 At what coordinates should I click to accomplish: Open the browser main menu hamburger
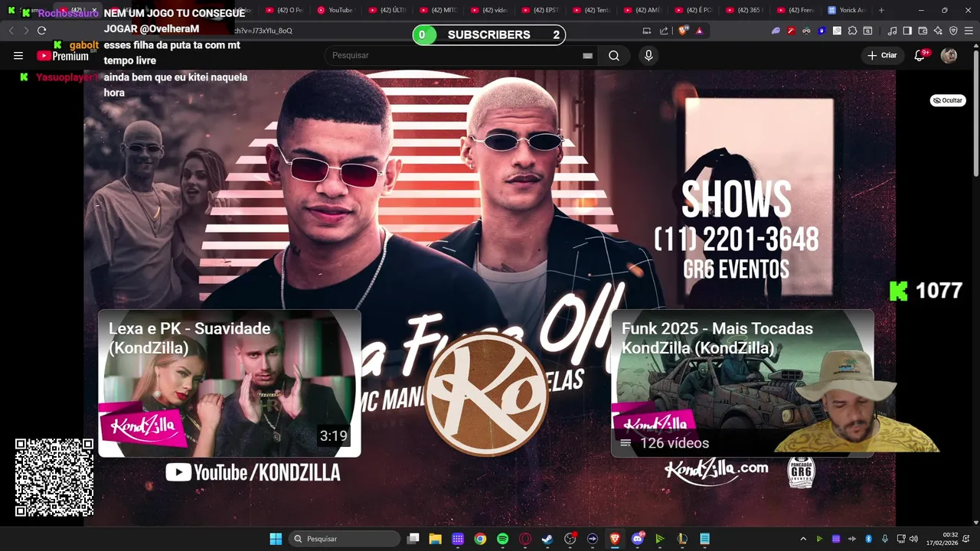coord(969,31)
